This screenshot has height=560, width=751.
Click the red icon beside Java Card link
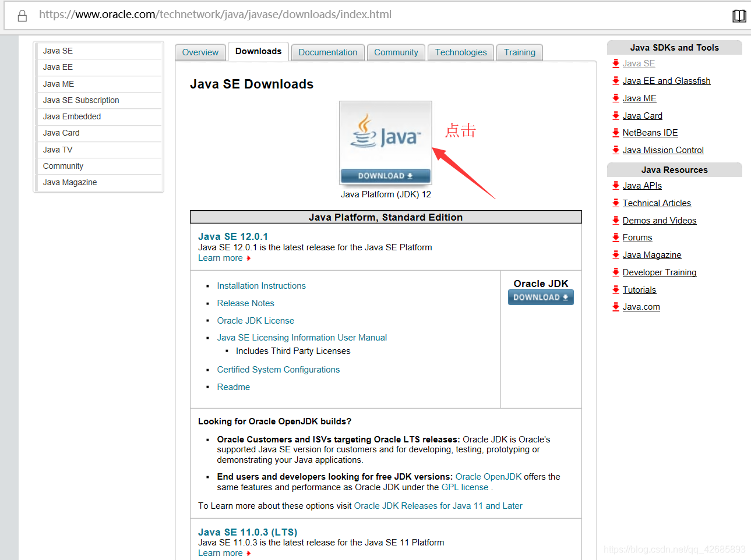pyautogui.click(x=616, y=116)
